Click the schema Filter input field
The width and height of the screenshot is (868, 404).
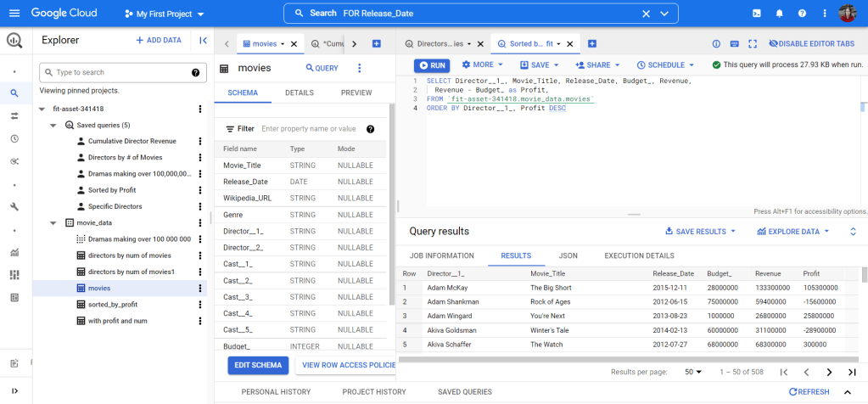(309, 129)
